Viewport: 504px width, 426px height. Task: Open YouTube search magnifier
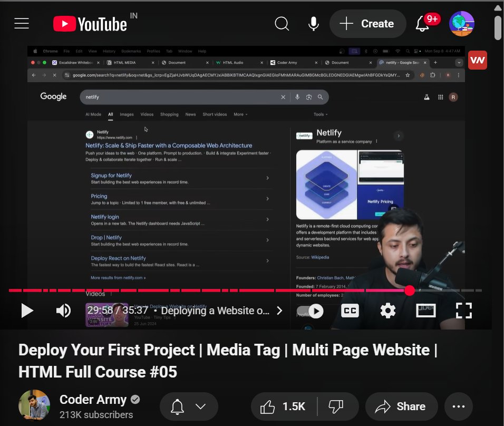(282, 24)
